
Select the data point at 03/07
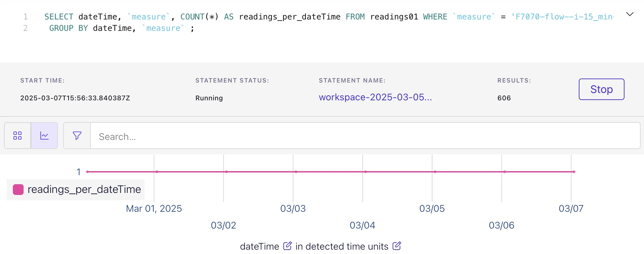click(574, 172)
